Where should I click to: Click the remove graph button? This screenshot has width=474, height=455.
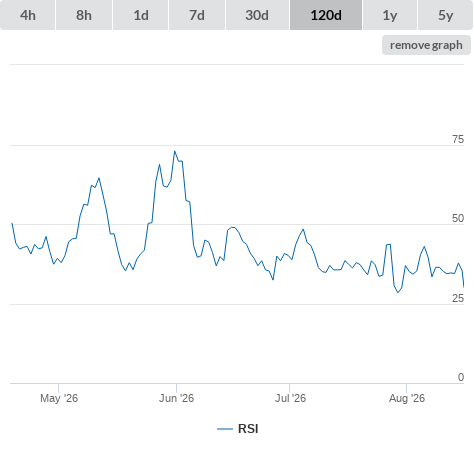point(426,45)
